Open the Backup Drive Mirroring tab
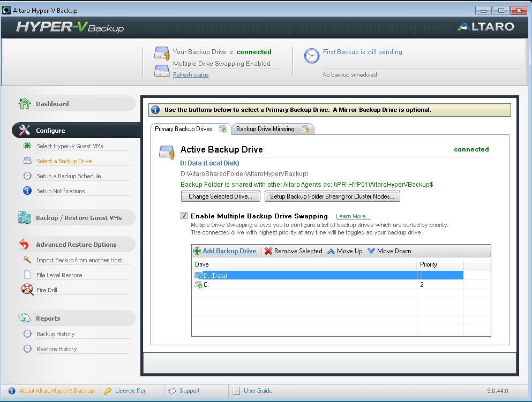This screenshot has height=402, width=532. click(x=273, y=129)
